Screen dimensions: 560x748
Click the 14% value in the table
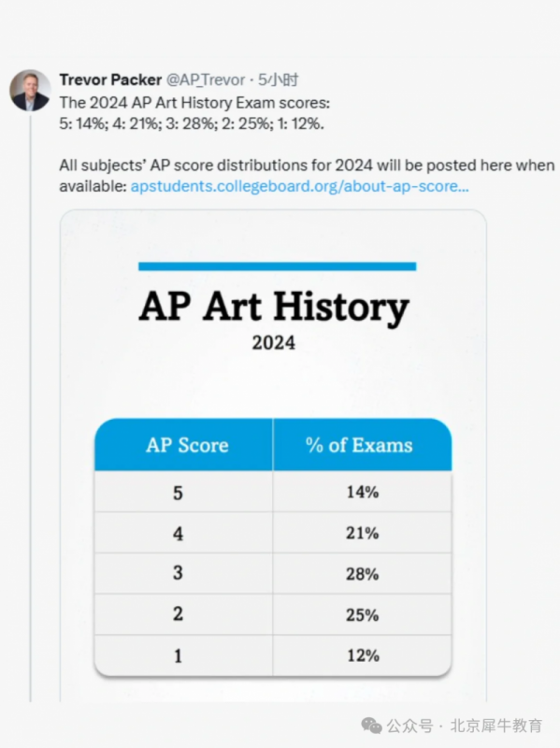(x=363, y=492)
